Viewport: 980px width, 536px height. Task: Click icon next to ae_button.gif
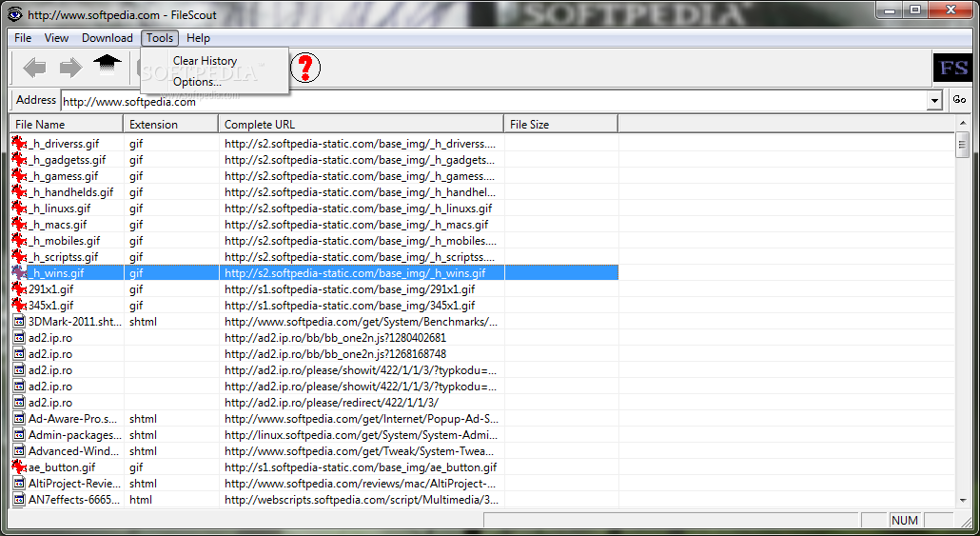click(19, 467)
